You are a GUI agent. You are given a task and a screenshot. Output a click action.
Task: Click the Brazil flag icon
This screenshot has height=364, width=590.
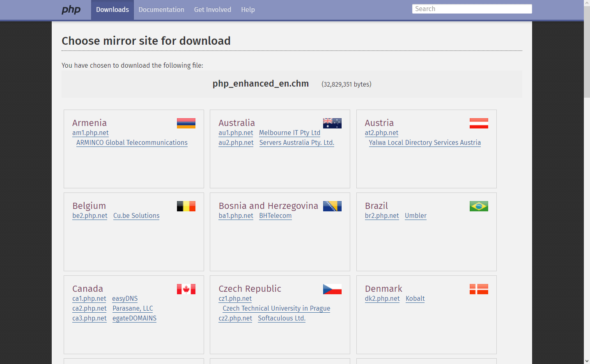(x=479, y=206)
